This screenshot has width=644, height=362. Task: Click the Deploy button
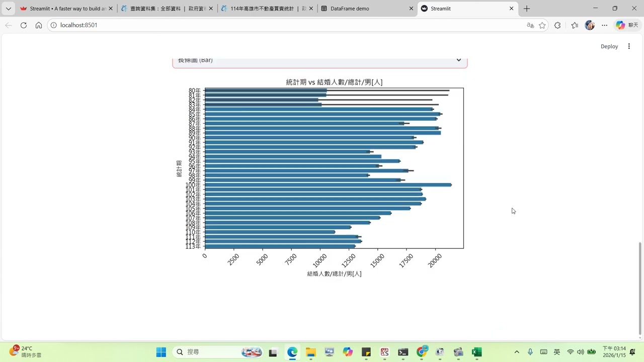[609, 46]
